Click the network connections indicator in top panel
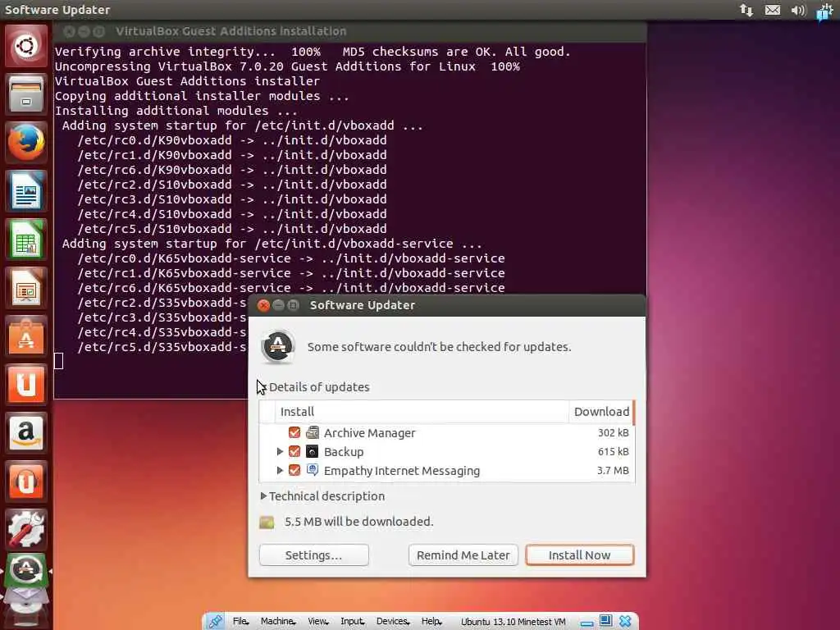The height and width of the screenshot is (630, 840). click(746, 10)
